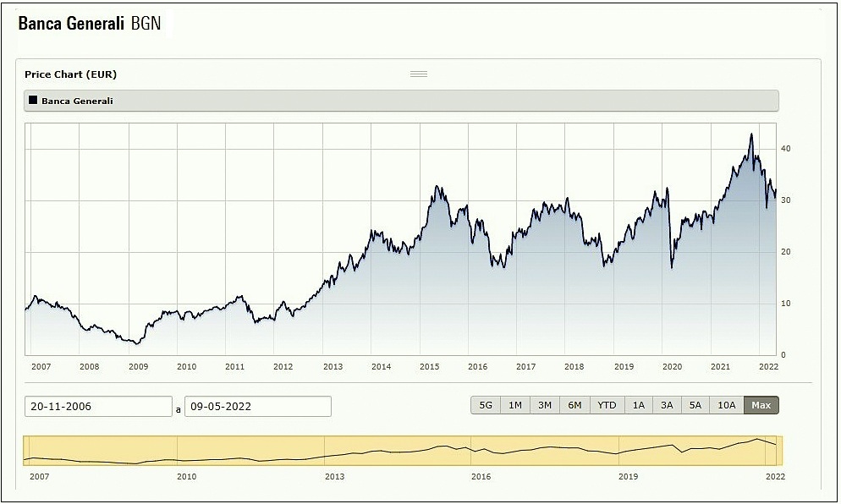The image size is (841, 504).
Task: Click the 2018 main chart axis label
Action: point(574,367)
